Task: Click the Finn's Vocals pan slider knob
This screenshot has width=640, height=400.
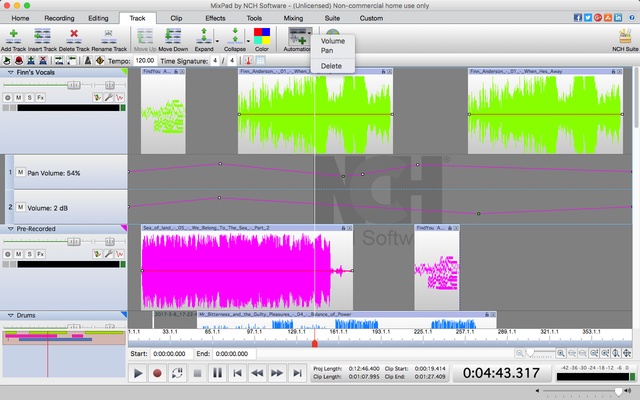Action: tap(109, 85)
